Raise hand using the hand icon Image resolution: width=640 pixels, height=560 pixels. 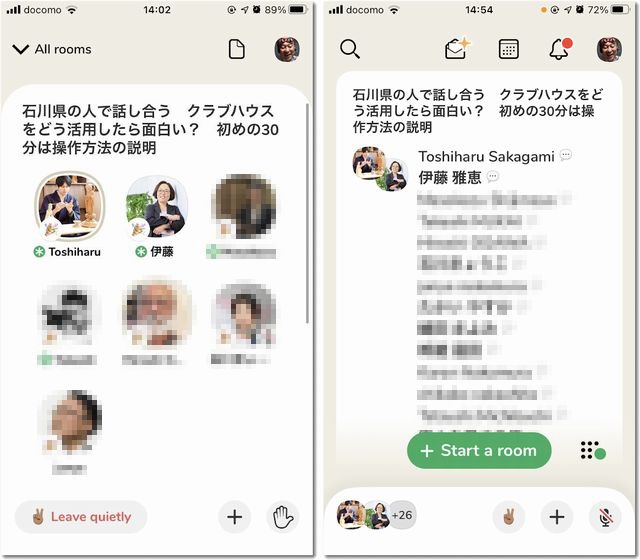(x=285, y=516)
